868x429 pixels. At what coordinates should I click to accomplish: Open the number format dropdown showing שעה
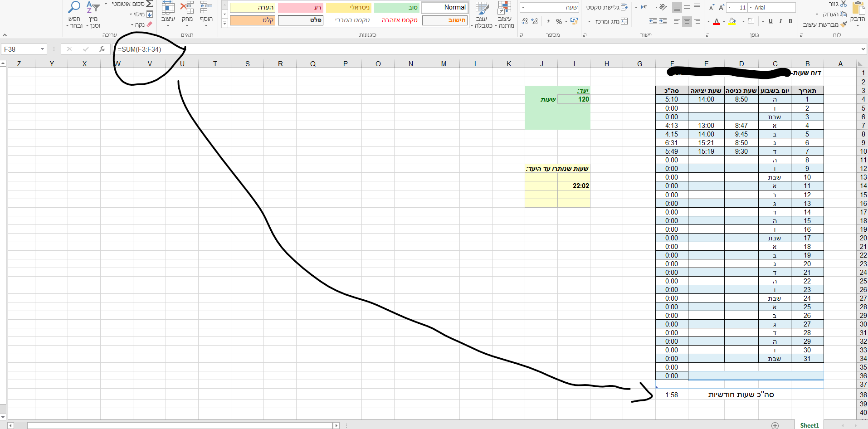(x=523, y=8)
